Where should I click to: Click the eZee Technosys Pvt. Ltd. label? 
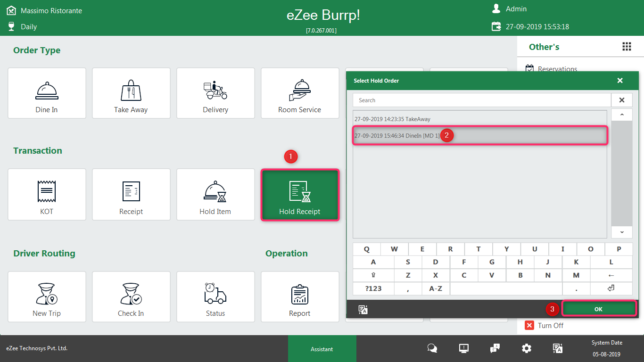37,348
